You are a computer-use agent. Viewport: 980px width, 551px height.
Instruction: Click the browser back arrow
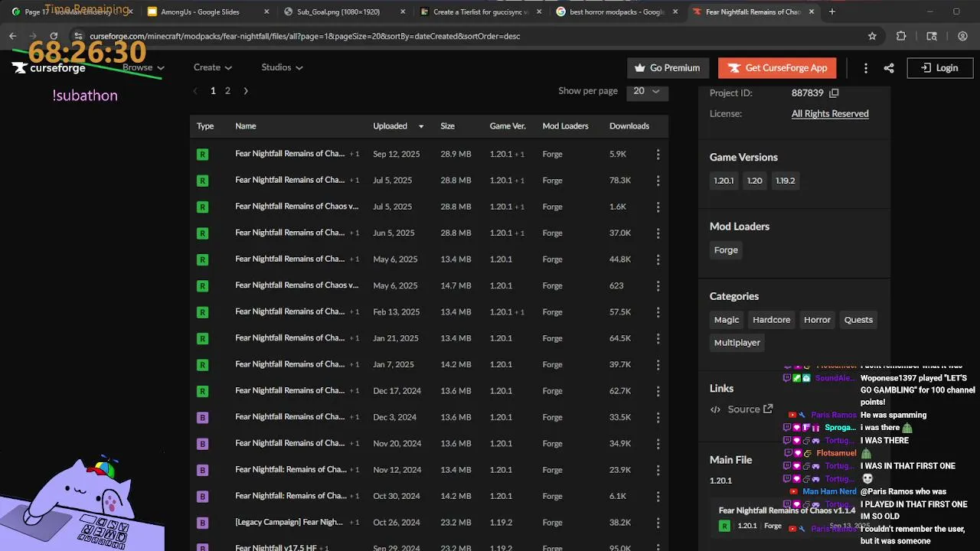[13, 36]
